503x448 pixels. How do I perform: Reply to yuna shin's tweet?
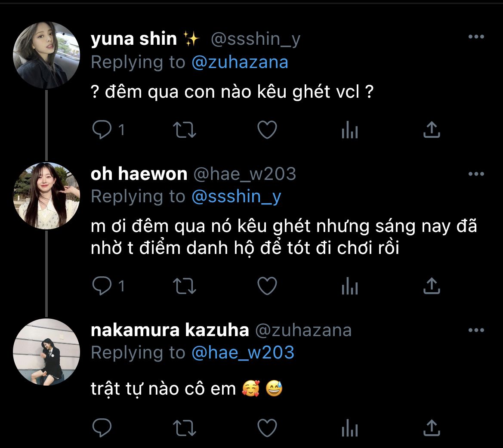[102, 130]
